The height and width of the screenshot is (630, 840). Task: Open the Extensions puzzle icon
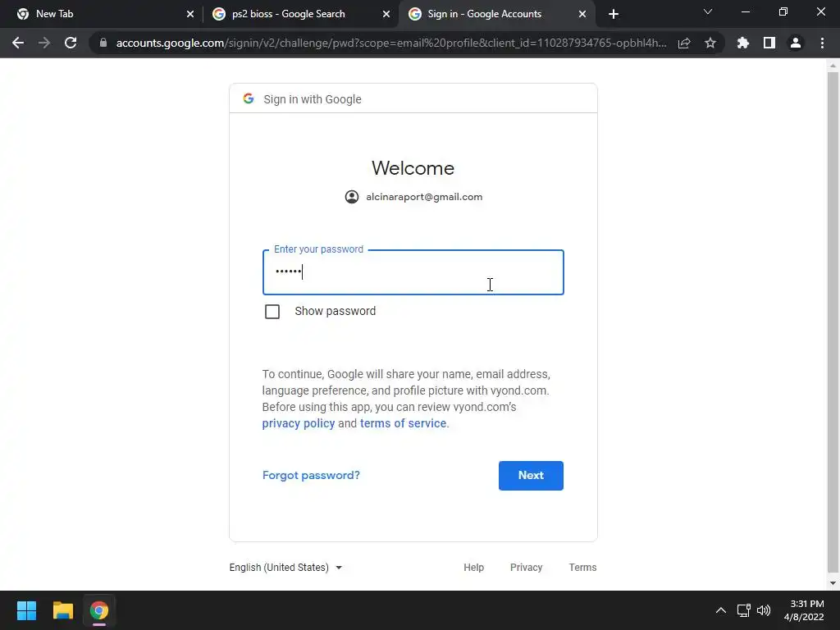pos(743,43)
